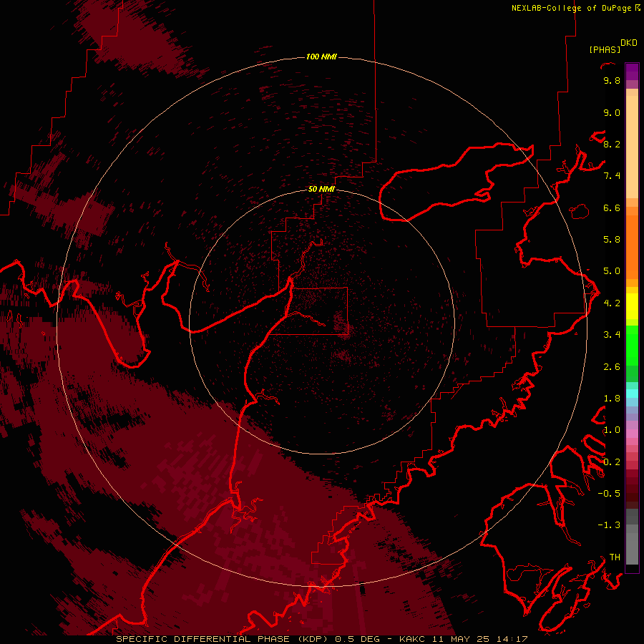Click the 9.0 value on the color scale
Screen dimensions: 644x644
click(612, 112)
